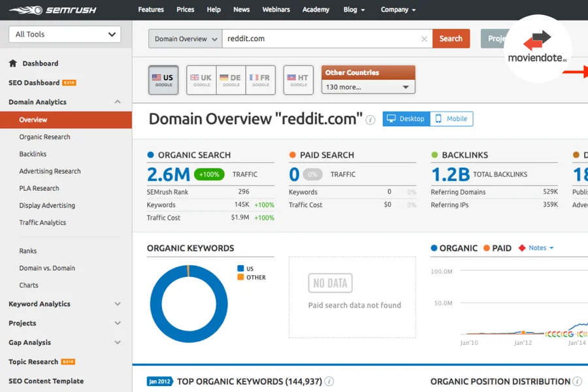Click info icon next to Top Organic Keywords
588x392 pixels.
pos(329,382)
